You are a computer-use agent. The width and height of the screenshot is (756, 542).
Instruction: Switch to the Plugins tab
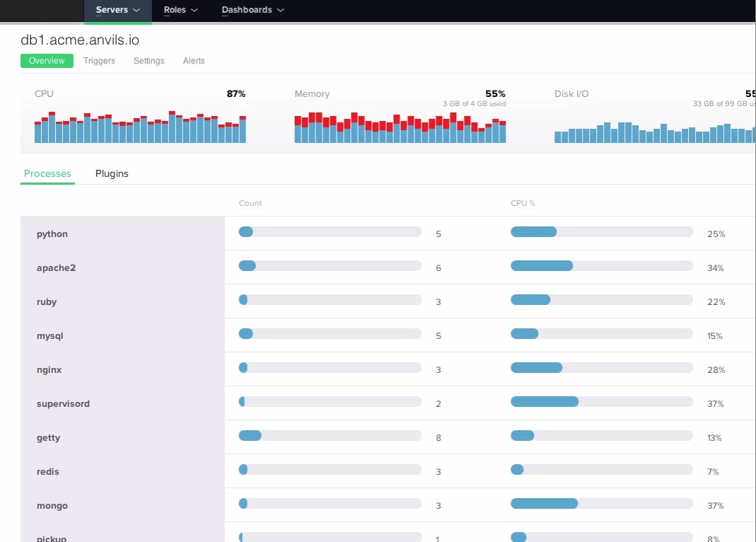click(112, 173)
